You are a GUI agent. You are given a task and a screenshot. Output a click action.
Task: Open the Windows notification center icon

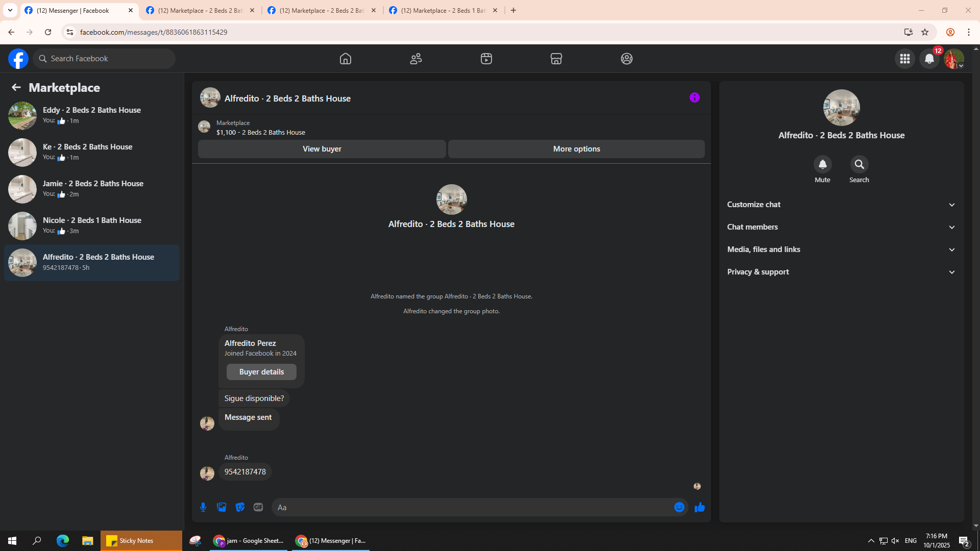(964, 541)
